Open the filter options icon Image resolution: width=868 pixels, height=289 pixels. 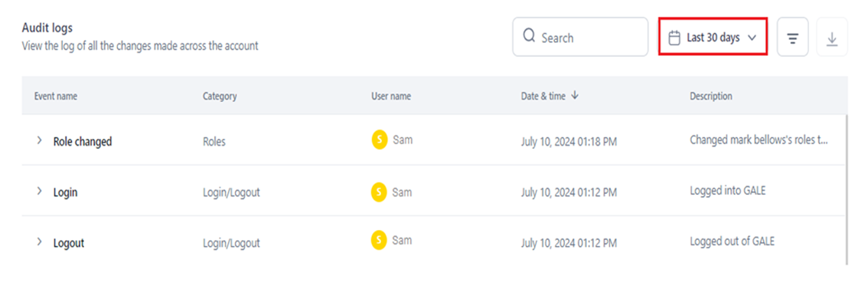793,37
